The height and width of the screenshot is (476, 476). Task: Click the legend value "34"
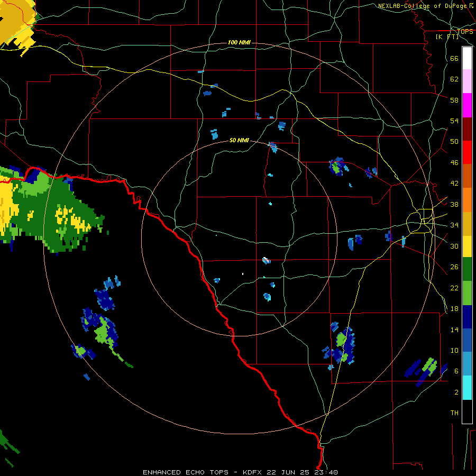pos(454,225)
